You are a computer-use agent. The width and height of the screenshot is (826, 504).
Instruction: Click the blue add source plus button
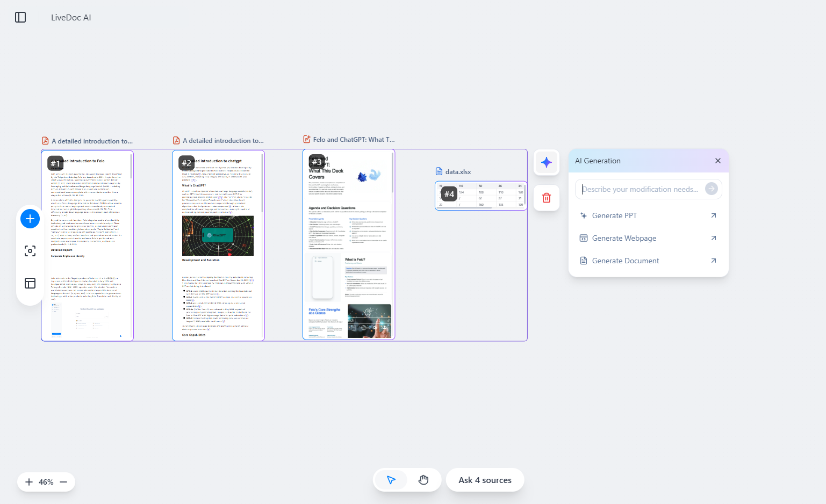coord(30,219)
